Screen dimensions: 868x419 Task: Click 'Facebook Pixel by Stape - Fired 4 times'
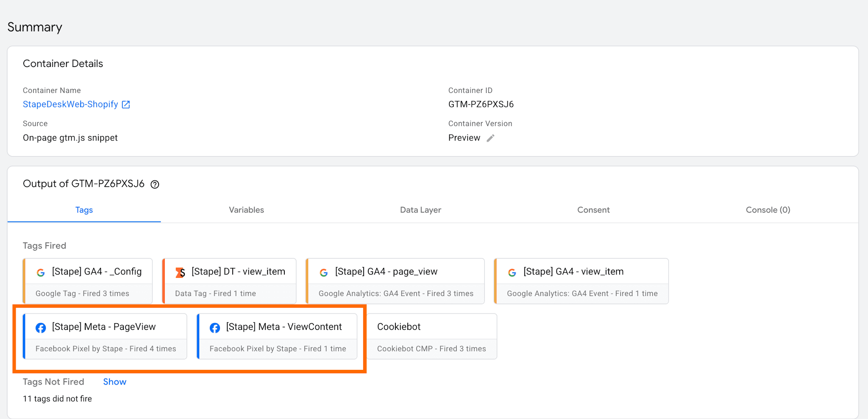(x=106, y=349)
